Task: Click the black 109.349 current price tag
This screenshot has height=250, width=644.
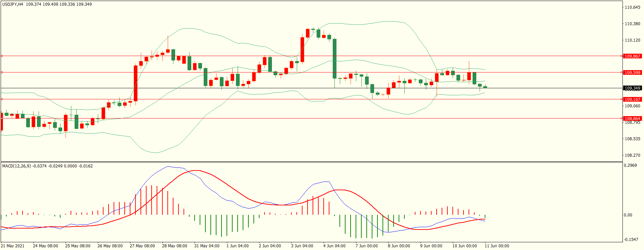Action: (x=632, y=88)
